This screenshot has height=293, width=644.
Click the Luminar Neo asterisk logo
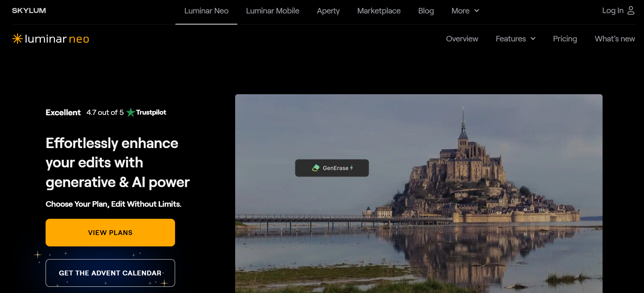click(x=17, y=39)
